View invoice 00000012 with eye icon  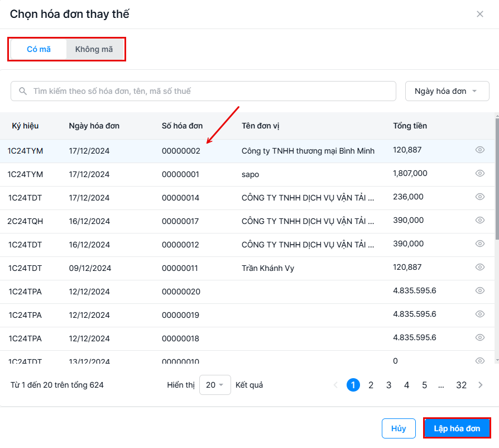click(x=479, y=244)
